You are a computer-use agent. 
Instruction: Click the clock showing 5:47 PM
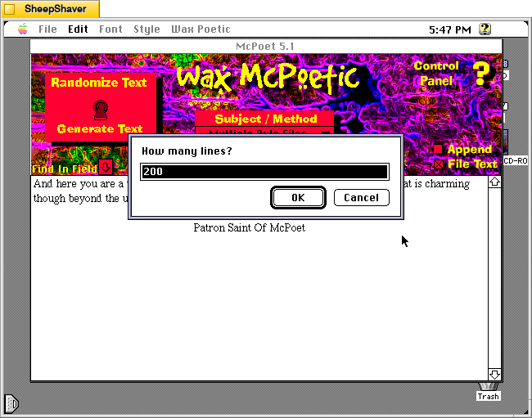pyautogui.click(x=450, y=29)
